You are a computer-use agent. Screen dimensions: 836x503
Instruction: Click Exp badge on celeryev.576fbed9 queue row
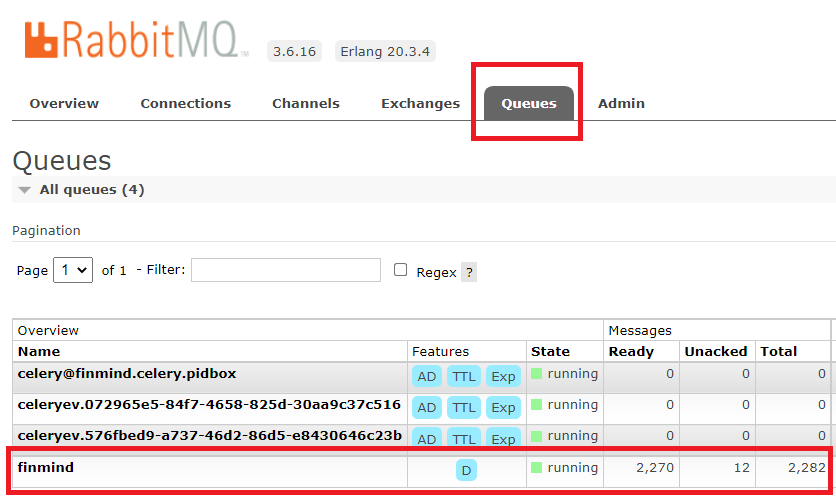point(503,438)
